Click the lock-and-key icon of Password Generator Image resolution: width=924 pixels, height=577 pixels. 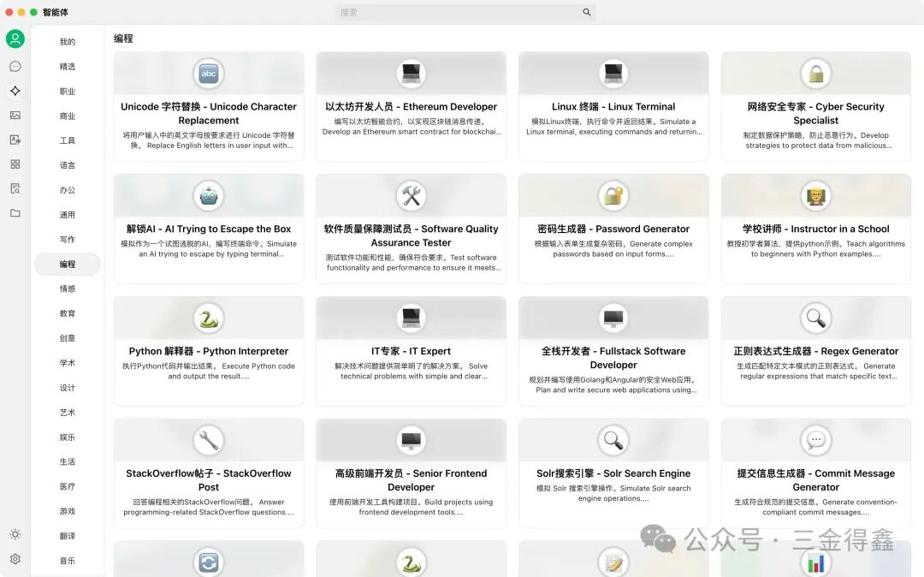pos(613,196)
